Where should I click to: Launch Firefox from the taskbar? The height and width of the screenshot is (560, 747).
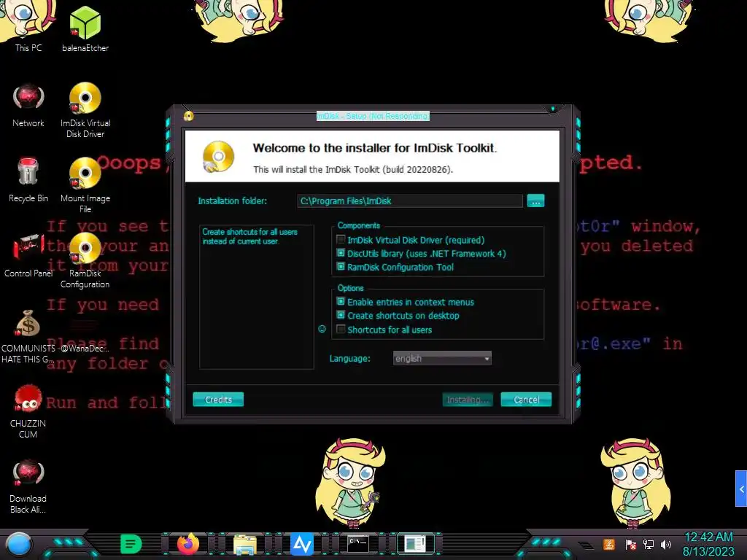(x=187, y=544)
